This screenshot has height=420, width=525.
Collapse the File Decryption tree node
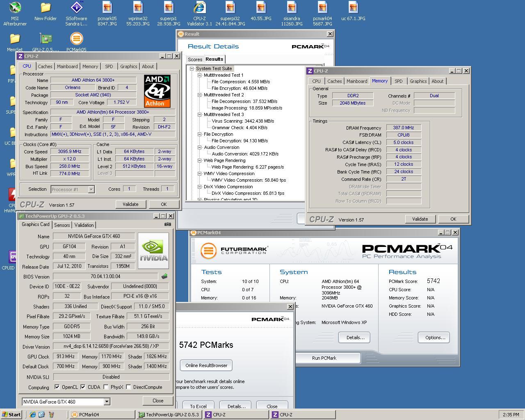tap(199, 134)
